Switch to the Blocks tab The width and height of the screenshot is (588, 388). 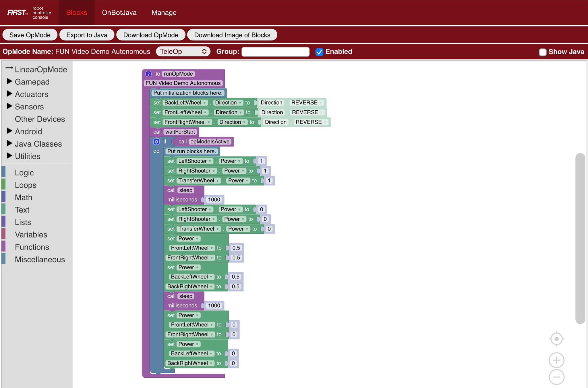coord(77,13)
